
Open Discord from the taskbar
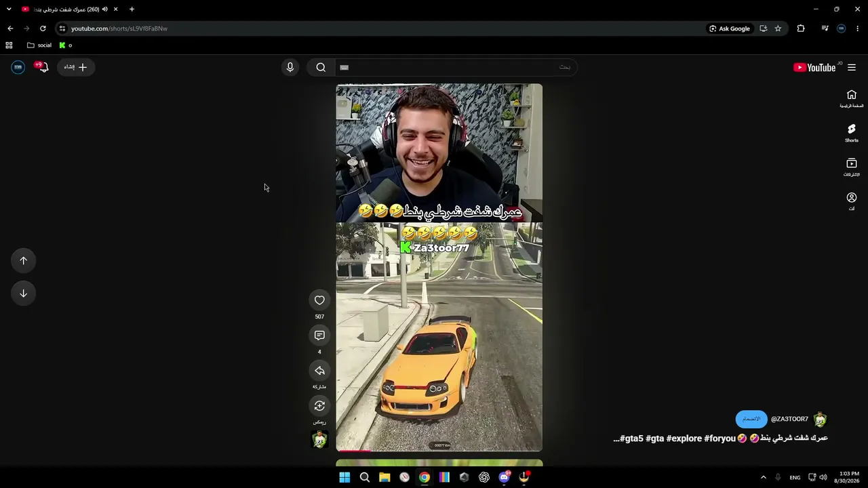pyautogui.click(x=504, y=477)
